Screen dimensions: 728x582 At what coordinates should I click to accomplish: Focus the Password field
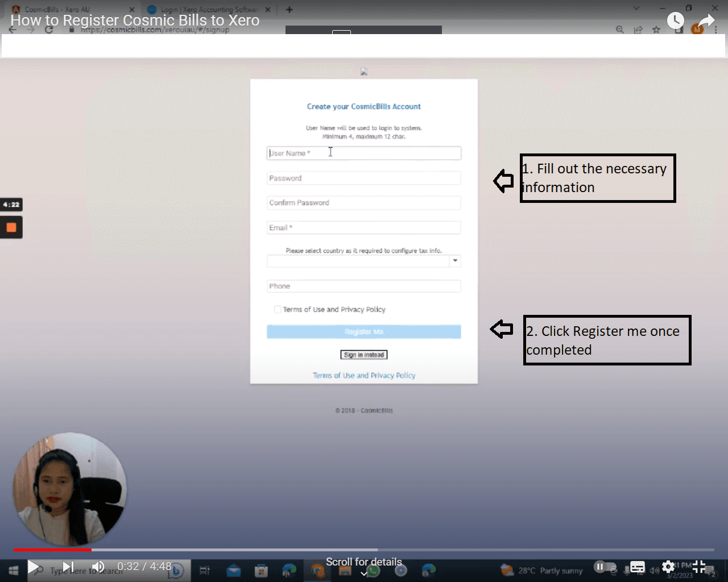tap(364, 178)
